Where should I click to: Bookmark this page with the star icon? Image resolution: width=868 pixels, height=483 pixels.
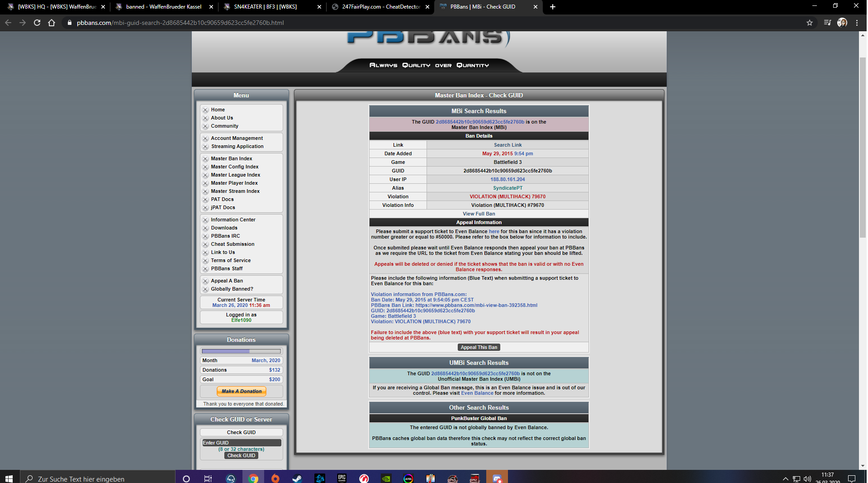click(x=810, y=23)
